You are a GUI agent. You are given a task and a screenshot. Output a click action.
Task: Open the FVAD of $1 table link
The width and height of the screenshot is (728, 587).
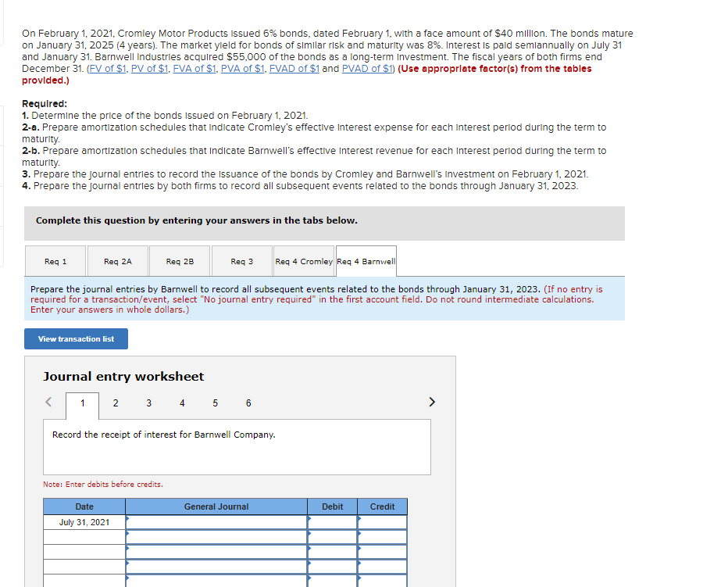pyautogui.click(x=294, y=68)
